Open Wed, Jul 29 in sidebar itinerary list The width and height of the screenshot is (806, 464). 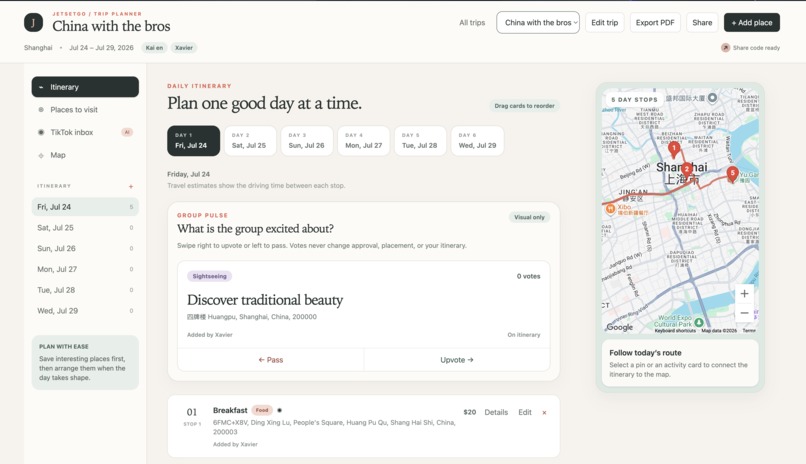85,310
